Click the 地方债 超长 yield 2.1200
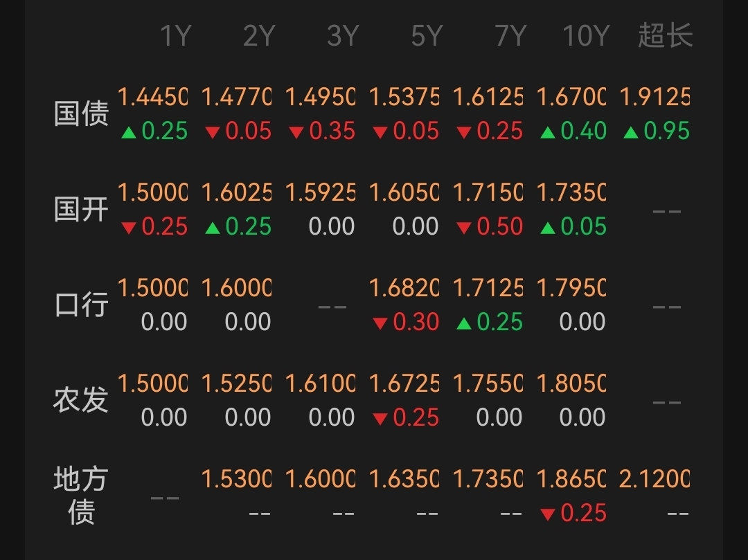The image size is (748, 560). pyautogui.click(x=654, y=479)
